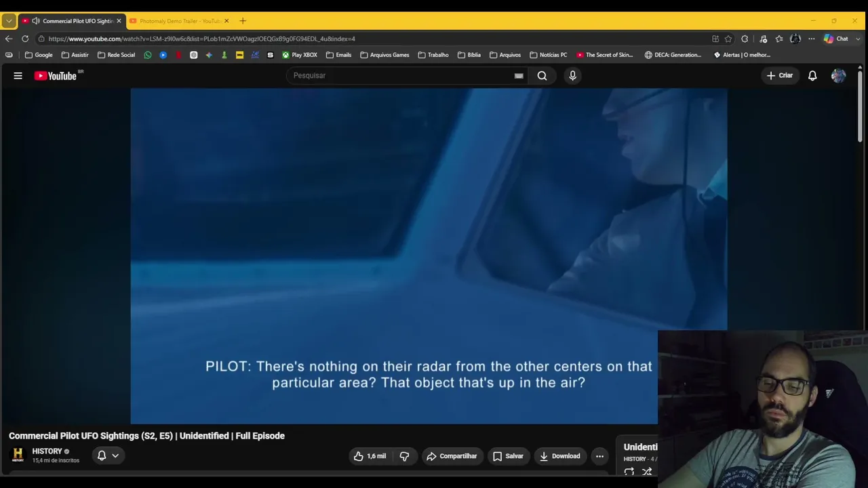Open the browser profile avatar
868x488 pixels.
point(795,39)
